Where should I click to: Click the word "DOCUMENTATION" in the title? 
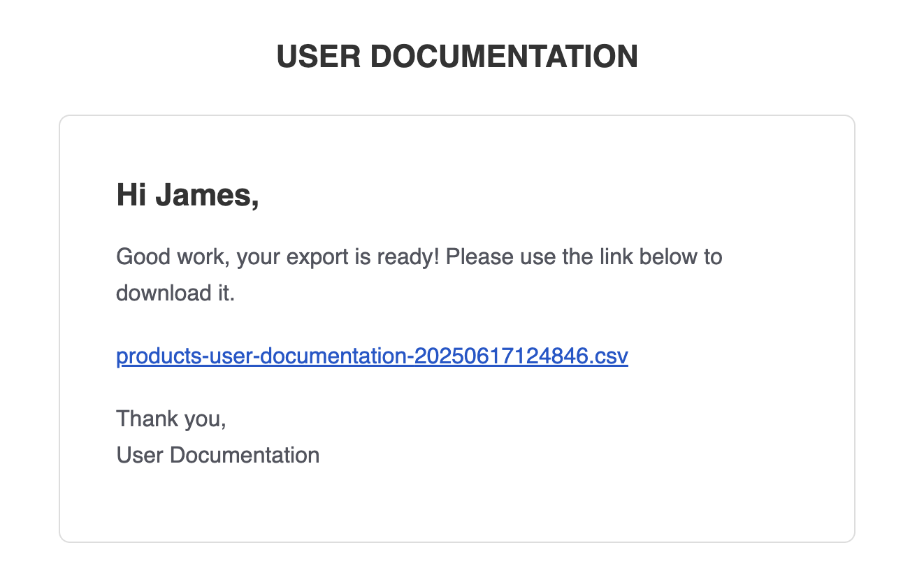pos(504,57)
